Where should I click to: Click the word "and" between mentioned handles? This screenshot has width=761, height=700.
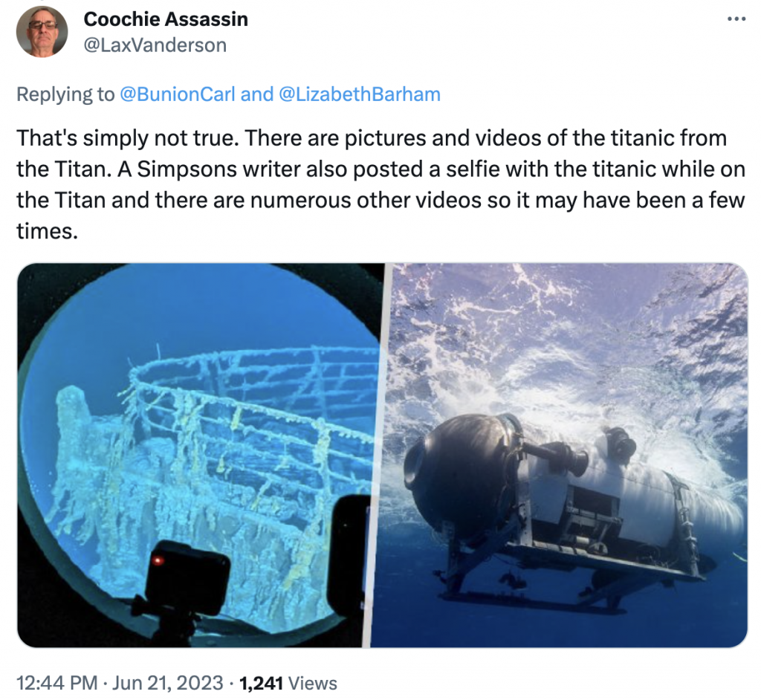click(256, 94)
